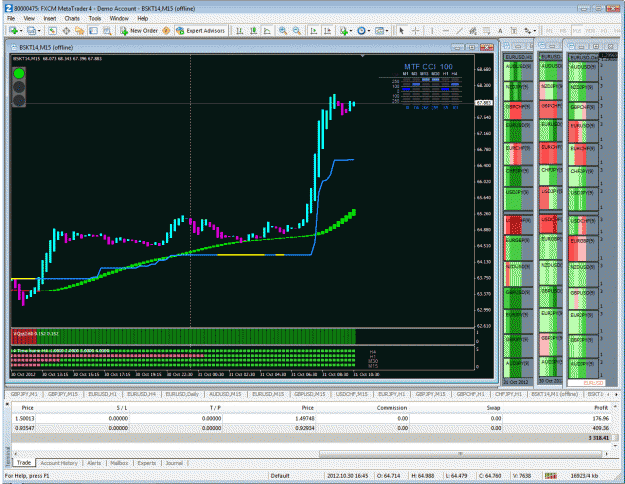The width and height of the screenshot is (625, 484).
Task: Toggle the Expert Advisors button
Action: (x=201, y=31)
